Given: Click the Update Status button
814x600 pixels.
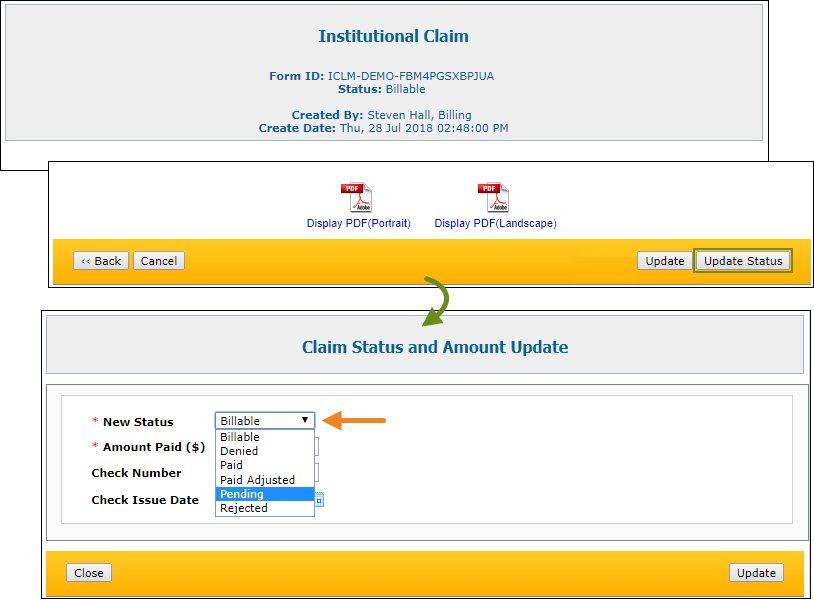Looking at the screenshot, I should click(x=742, y=260).
